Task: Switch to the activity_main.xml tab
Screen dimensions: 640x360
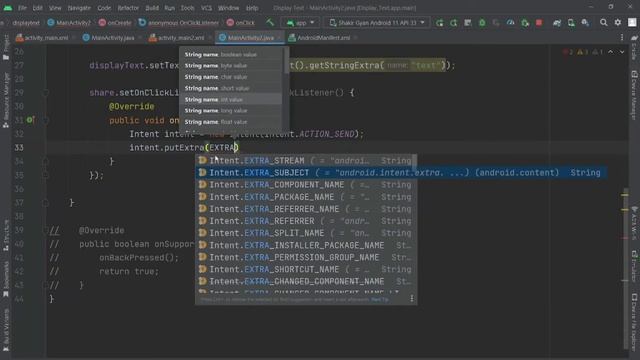Action: click(42, 38)
